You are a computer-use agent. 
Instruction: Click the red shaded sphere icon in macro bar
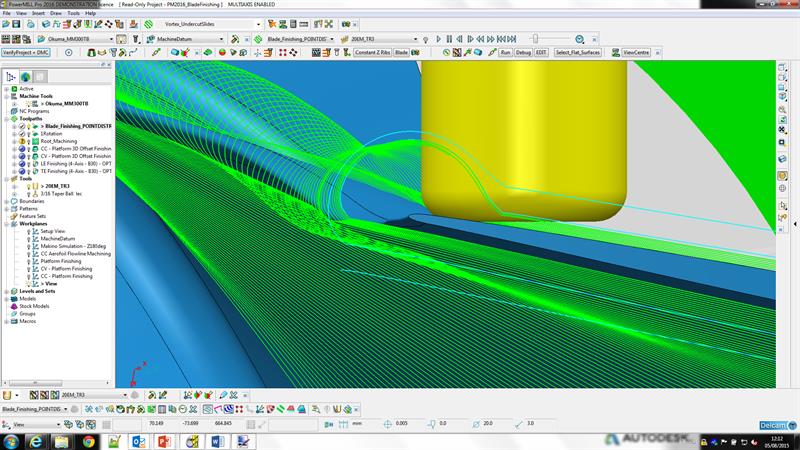tap(222, 53)
